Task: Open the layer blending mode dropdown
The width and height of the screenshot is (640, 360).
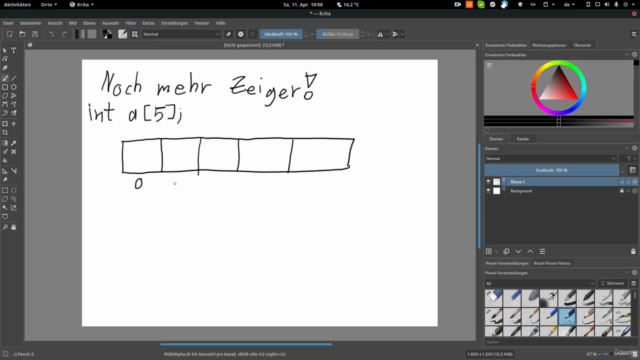Action: (551, 158)
